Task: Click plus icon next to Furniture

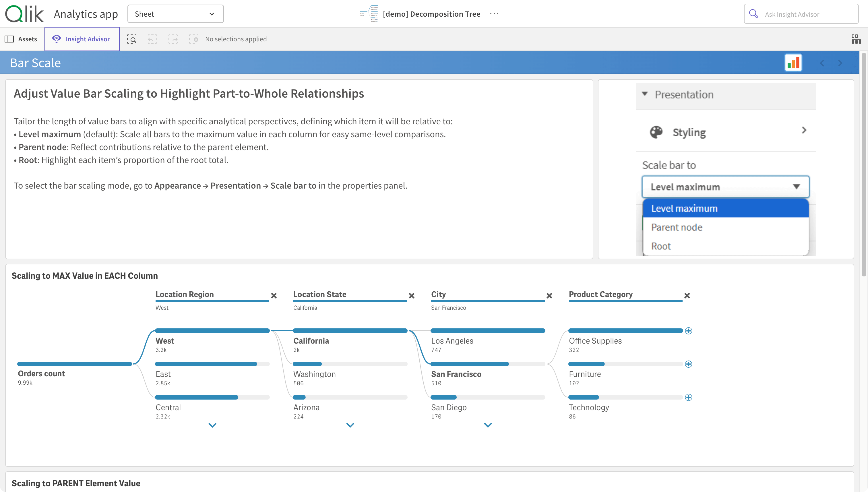Action: click(x=688, y=364)
